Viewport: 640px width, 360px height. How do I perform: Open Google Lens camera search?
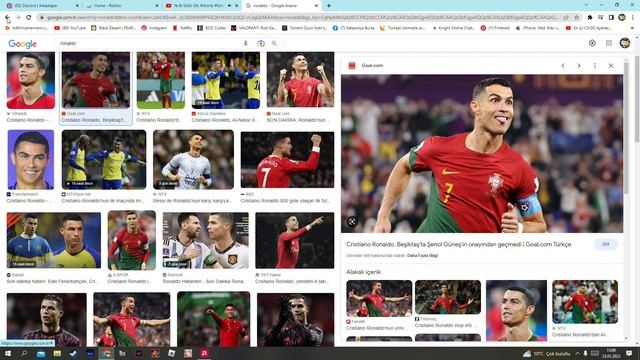[x=261, y=43]
